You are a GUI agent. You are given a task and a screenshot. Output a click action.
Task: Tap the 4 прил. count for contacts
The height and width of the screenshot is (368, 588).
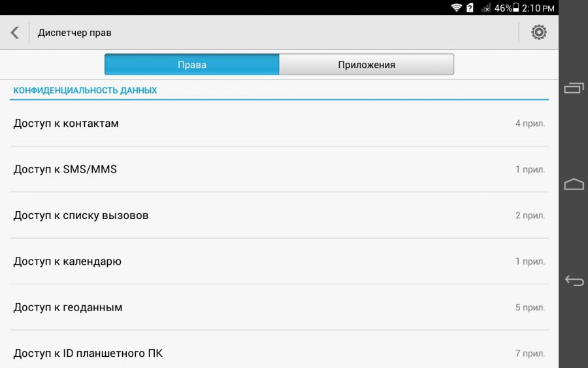coord(530,124)
